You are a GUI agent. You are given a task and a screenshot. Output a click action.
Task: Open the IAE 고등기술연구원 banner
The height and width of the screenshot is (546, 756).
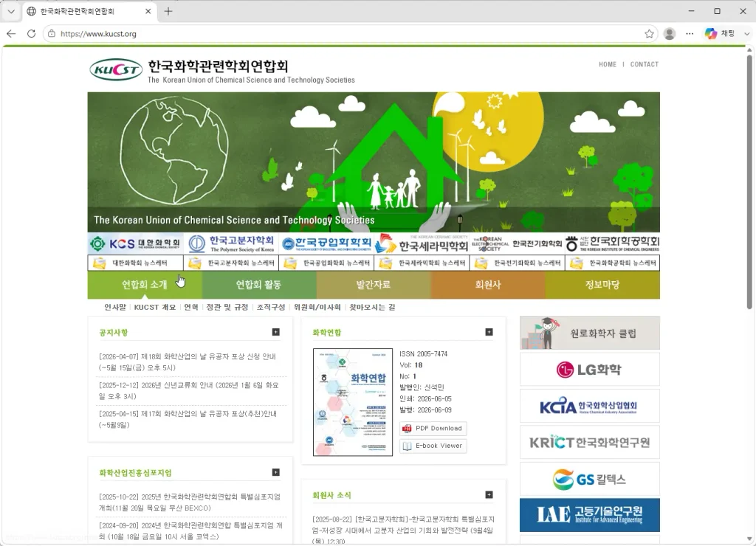(x=590, y=515)
